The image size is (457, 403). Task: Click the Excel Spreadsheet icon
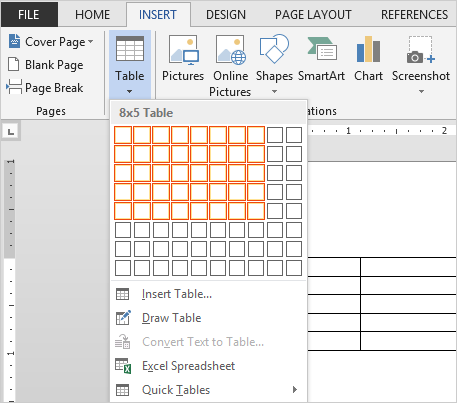point(123,366)
